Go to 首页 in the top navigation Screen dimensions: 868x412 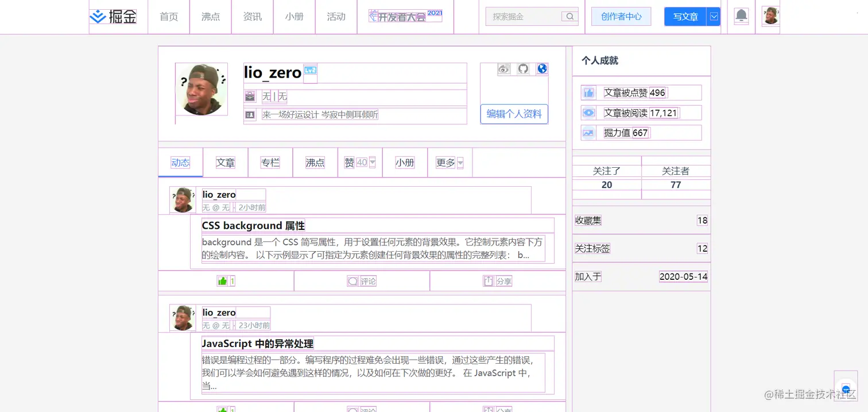pos(169,17)
